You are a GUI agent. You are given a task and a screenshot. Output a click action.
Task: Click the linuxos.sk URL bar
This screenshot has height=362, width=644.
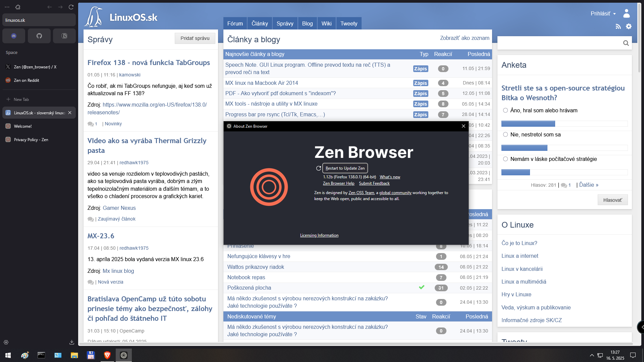click(x=39, y=20)
